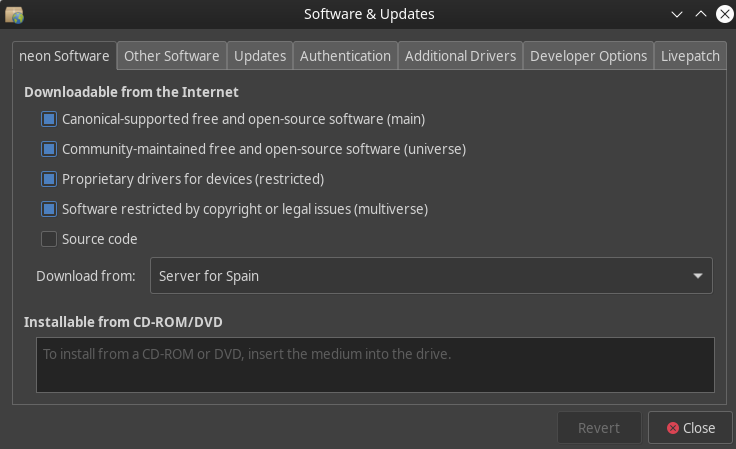
Task: Click the dropdown arrow beside Server for Spain
Action: pos(697,276)
